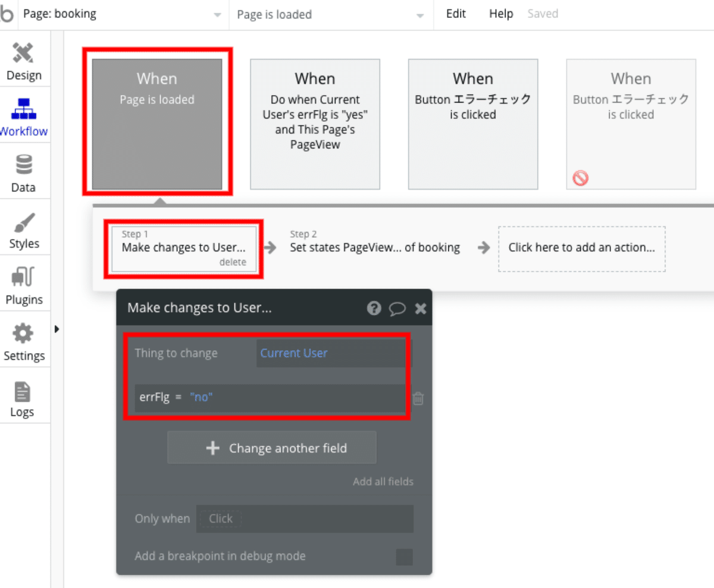Click the help question mark icon in action panel
This screenshot has height=588, width=714.
tap(374, 308)
